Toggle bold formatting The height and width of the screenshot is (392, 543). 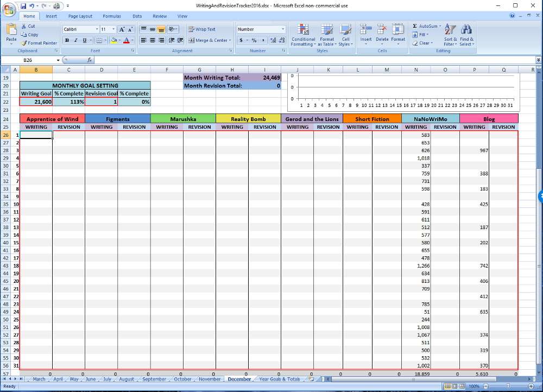pyautogui.click(x=67, y=41)
